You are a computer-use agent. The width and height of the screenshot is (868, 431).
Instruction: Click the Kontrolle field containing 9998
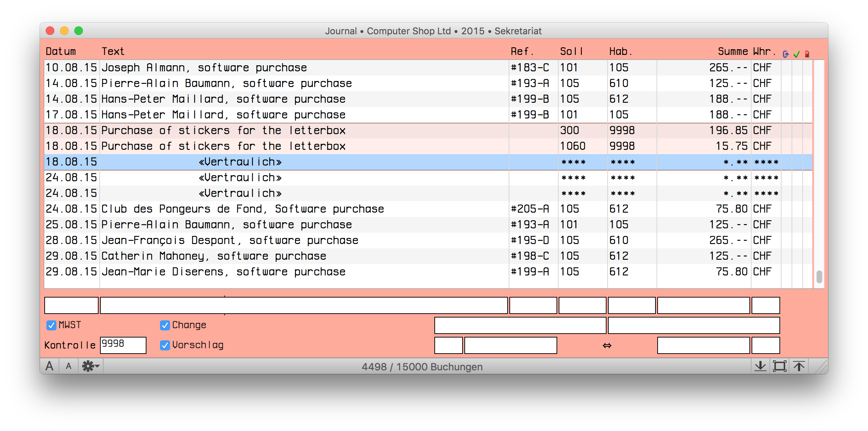click(x=123, y=345)
